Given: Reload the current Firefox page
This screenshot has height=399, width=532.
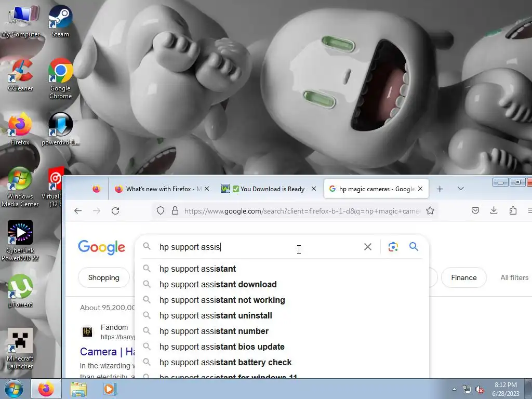Looking at the screenshot, I should click(115, 211).
